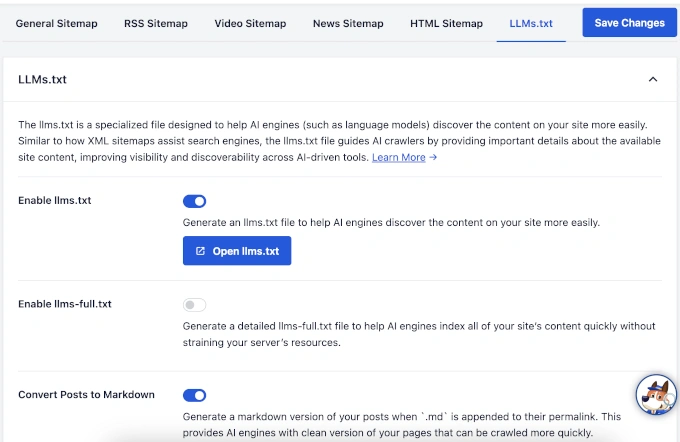Click the external-link icon in Open llms.txt
680x442 pixels.
200,251
